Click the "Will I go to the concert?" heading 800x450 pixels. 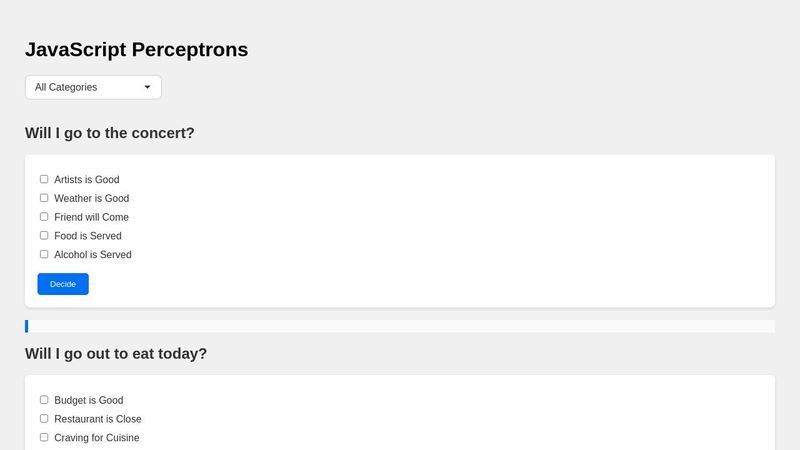[110, 133]
